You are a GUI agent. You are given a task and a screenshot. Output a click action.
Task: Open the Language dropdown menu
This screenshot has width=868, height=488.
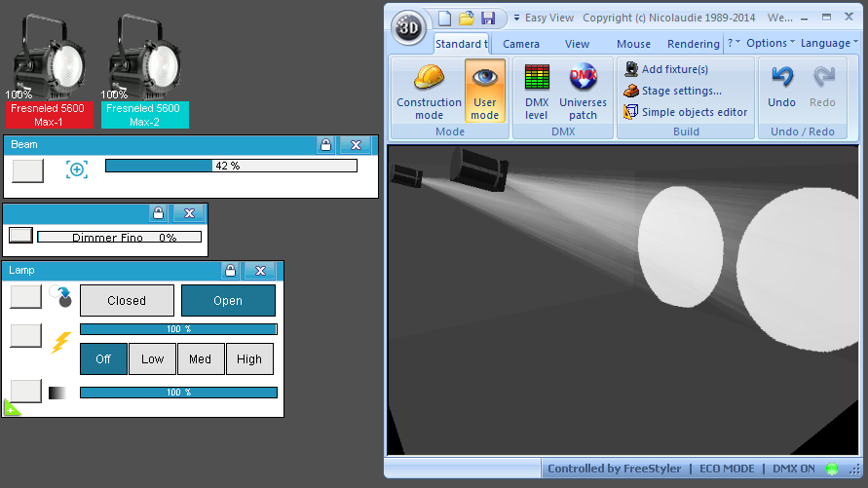coord(829,43)
